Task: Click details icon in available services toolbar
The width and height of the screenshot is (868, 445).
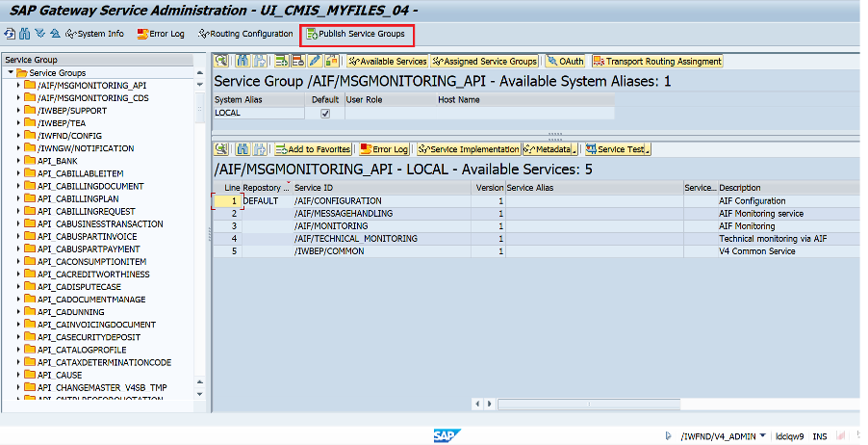Action: pos(221,149)
